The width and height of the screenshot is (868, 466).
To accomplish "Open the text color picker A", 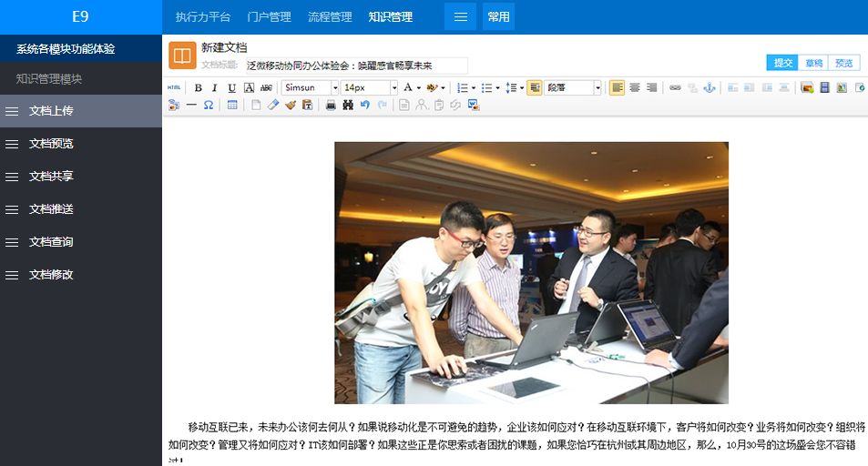I will [409, 88].
